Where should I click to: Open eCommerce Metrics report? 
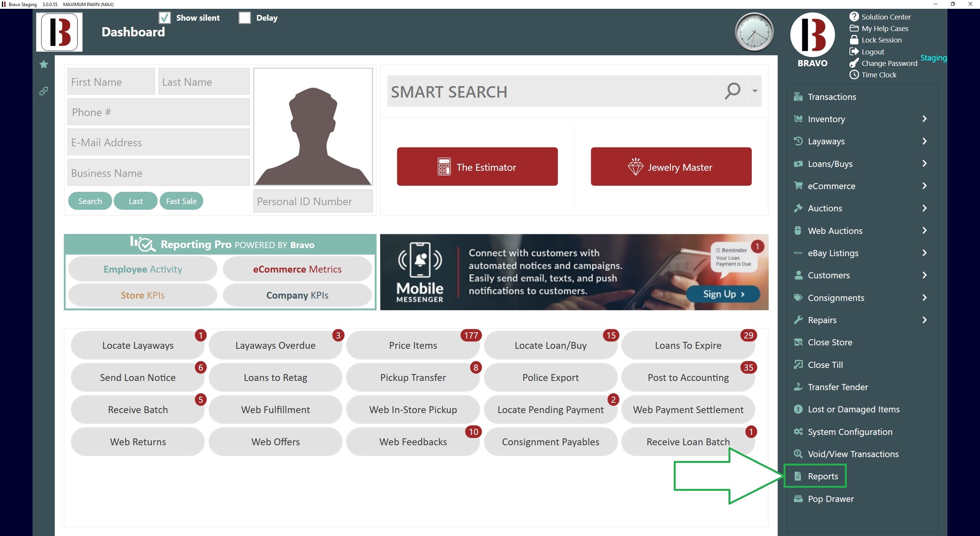pyautogui.click(x=297, y=269)
